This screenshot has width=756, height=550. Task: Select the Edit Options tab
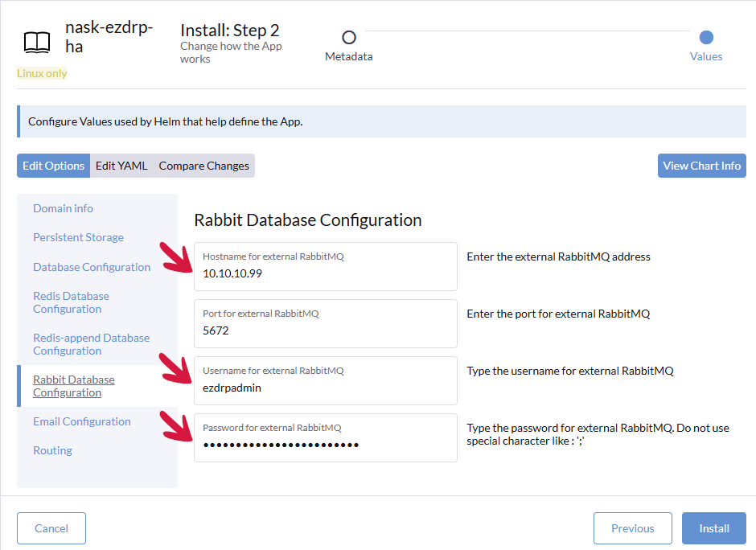point(53,166)
